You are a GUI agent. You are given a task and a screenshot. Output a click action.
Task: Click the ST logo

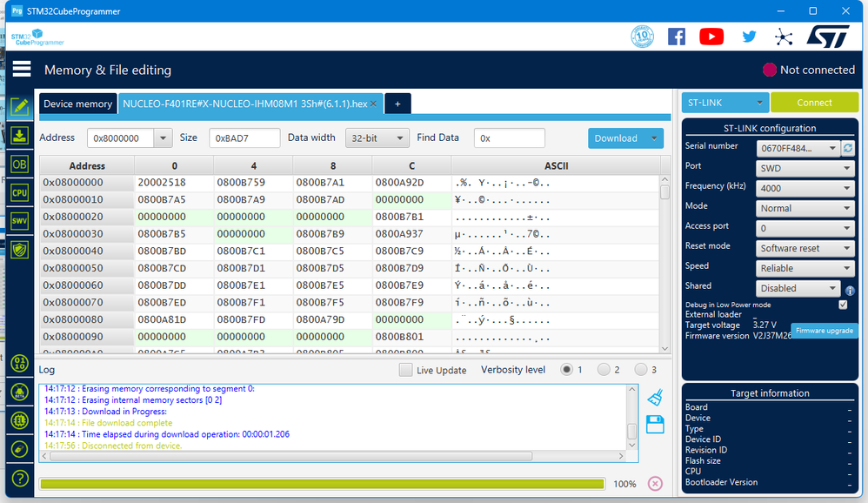tap(828, 37)
